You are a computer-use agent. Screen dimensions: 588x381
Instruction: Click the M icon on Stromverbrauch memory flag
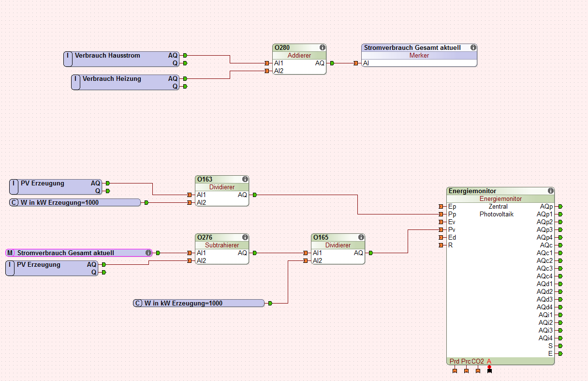[x=11, y=253]
